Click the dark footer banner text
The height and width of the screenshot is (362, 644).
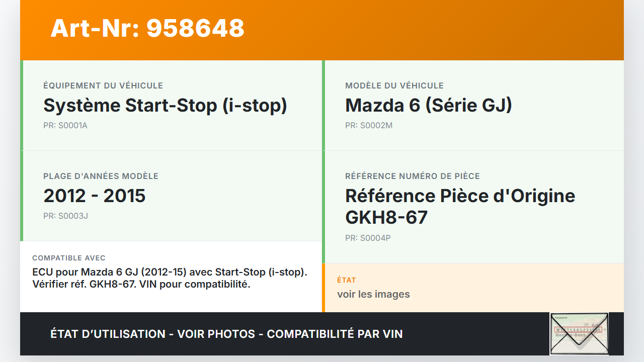tap(226, 334)
